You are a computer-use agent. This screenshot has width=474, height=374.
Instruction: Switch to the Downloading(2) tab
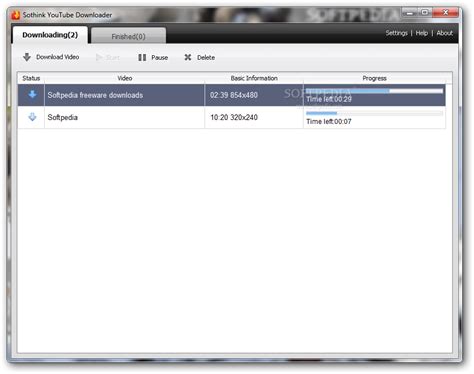(x=50, y=35)
